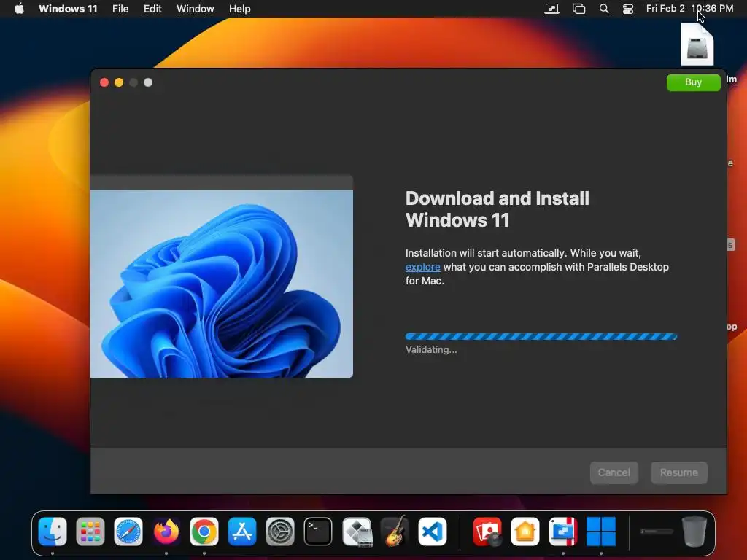Click the green Buy button
The height and width of the screenshot is (560, 747).
pos(693,82)
